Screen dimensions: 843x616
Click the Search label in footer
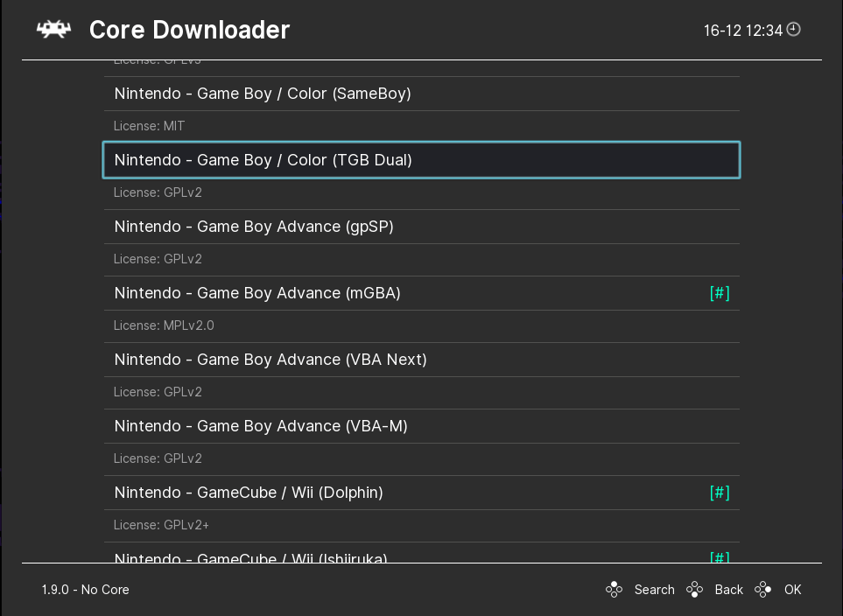[654, 590]
